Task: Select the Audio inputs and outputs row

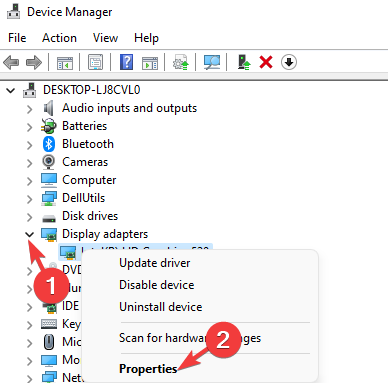Action: pos(129,108)
